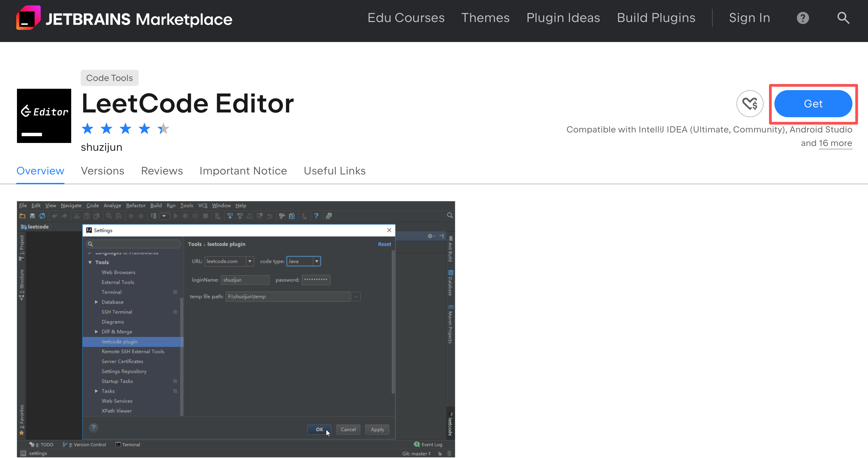This screenshot has height=458, width=868.
Task: Click Sign In
Action: tap(750, 18)
